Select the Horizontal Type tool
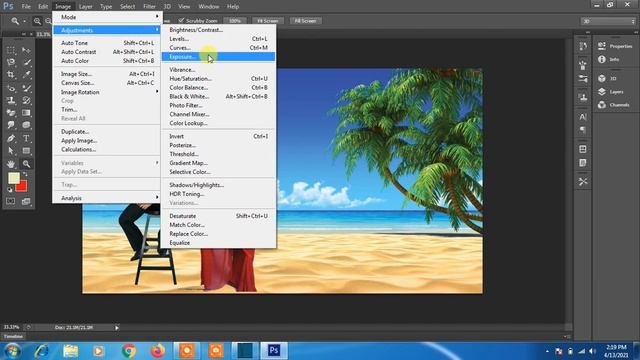 (26, 138)
